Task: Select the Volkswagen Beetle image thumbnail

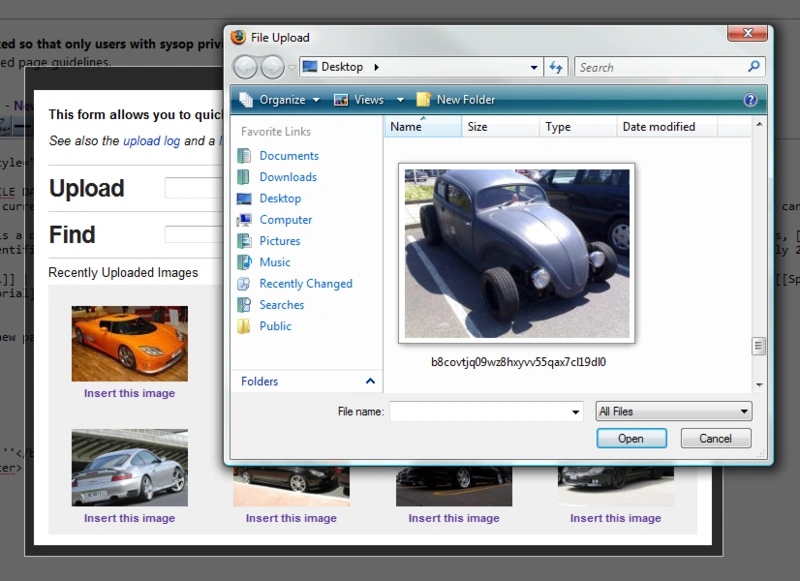Action: (x=516, y=253)
